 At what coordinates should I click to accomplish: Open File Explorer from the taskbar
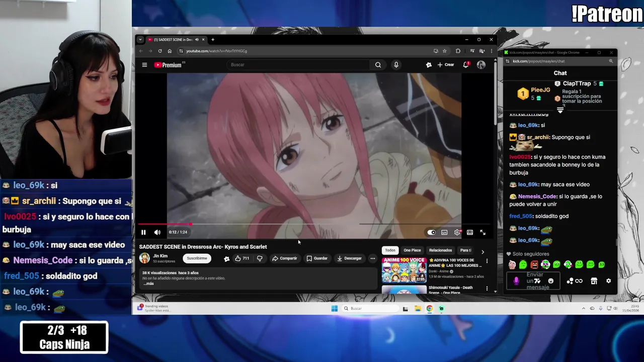418,309
